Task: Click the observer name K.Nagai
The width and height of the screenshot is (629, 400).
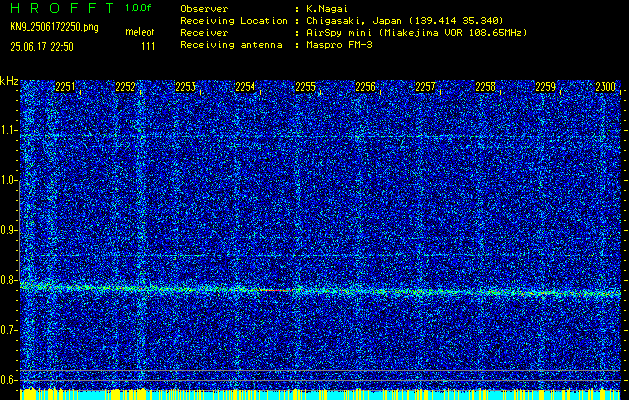Action: click(327, 9)
